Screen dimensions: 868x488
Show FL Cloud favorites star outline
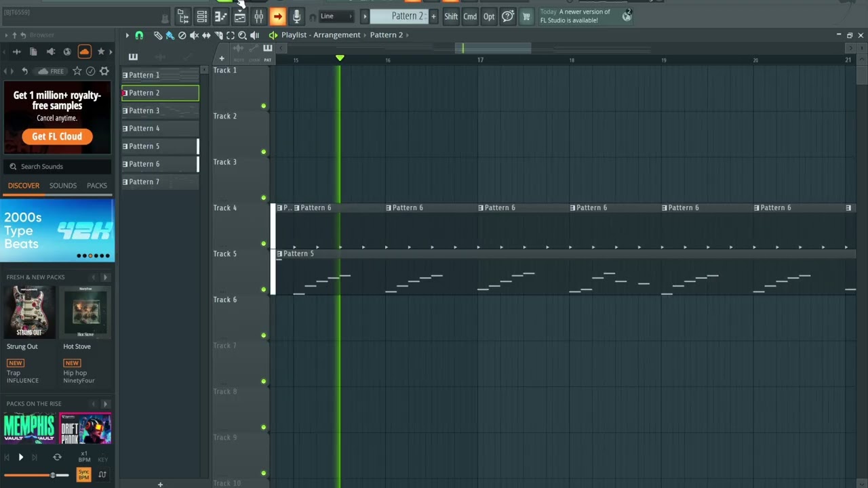pos(77,71)
